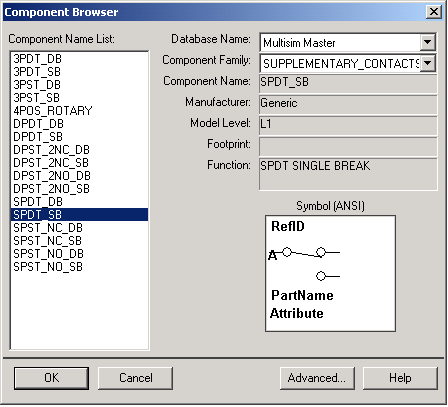
Task: Close the Component Browser dialog
Action: coord(434,12)
